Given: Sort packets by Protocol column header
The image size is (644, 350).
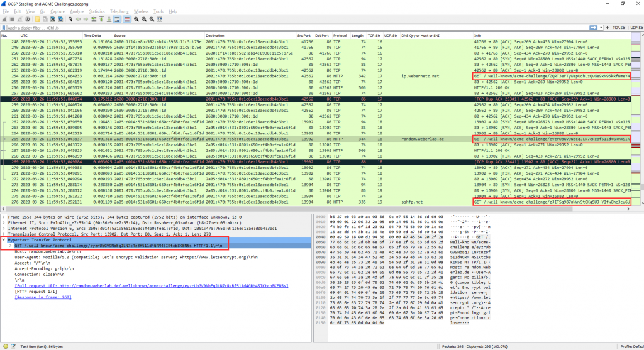Looking at the screenshot, I should tap(340, 36).
